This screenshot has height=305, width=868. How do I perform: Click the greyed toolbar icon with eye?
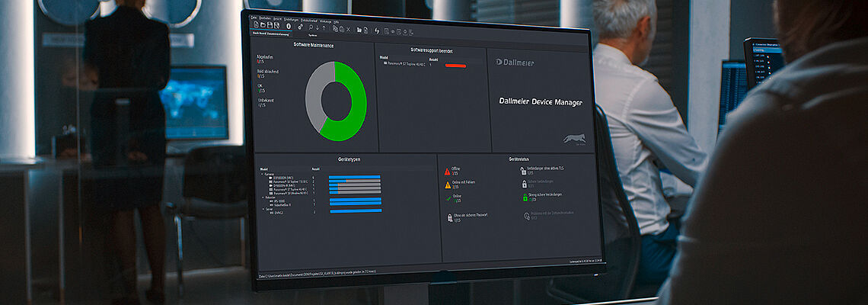[392, 31]
